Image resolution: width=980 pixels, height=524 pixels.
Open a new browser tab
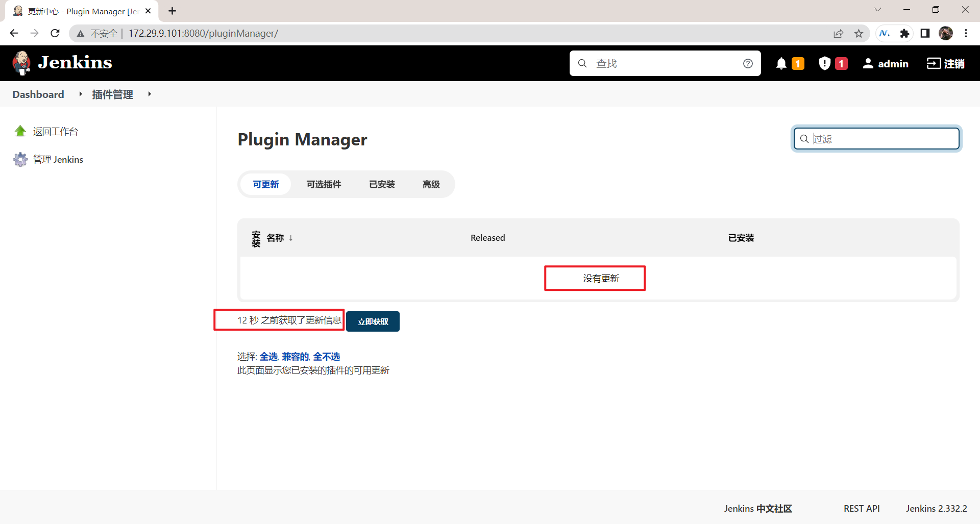172,11
